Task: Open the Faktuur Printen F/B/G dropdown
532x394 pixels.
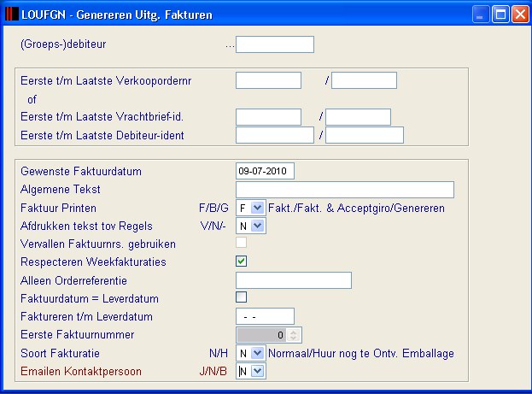Action: (x=258, y=208)
